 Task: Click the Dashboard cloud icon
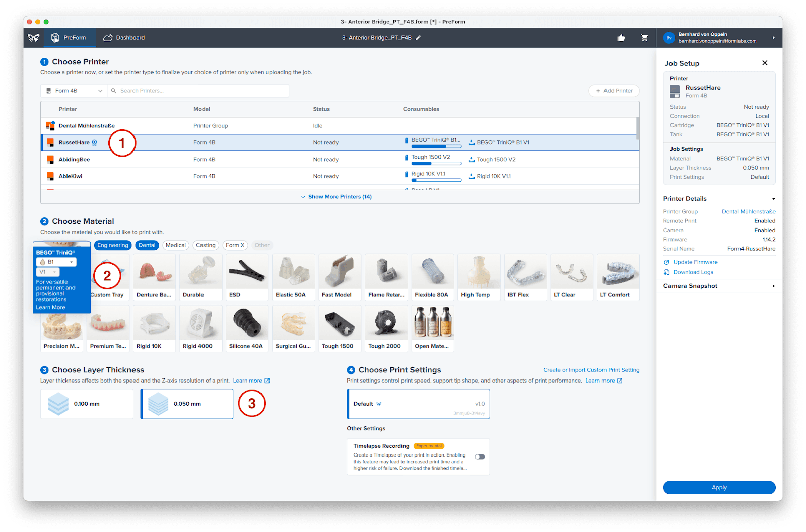tap(107, 38)
